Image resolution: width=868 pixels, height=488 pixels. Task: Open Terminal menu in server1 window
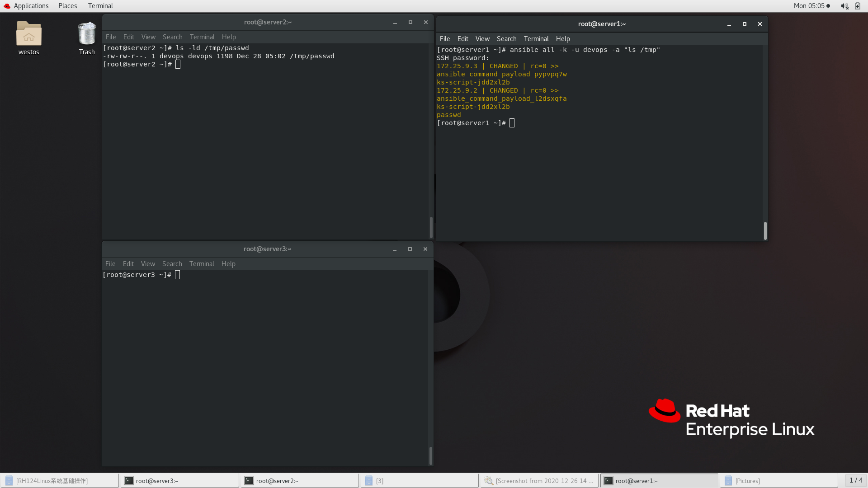(536, 39)
